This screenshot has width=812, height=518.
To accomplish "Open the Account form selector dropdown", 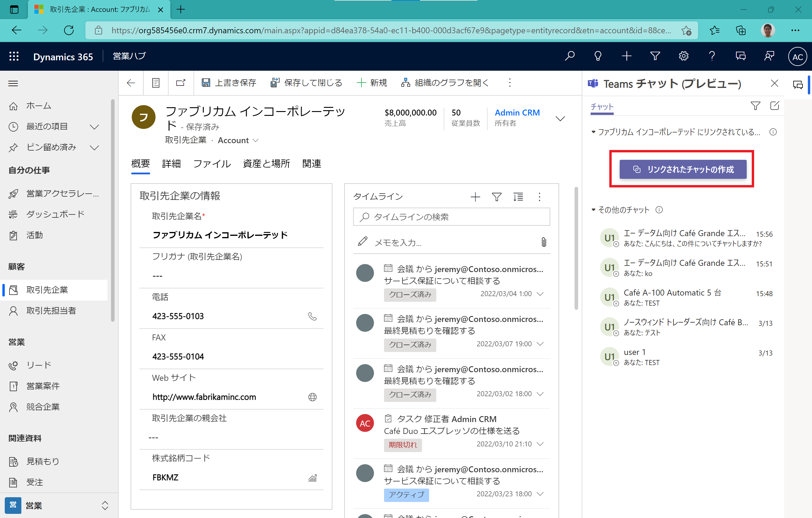I will [256, 140].
